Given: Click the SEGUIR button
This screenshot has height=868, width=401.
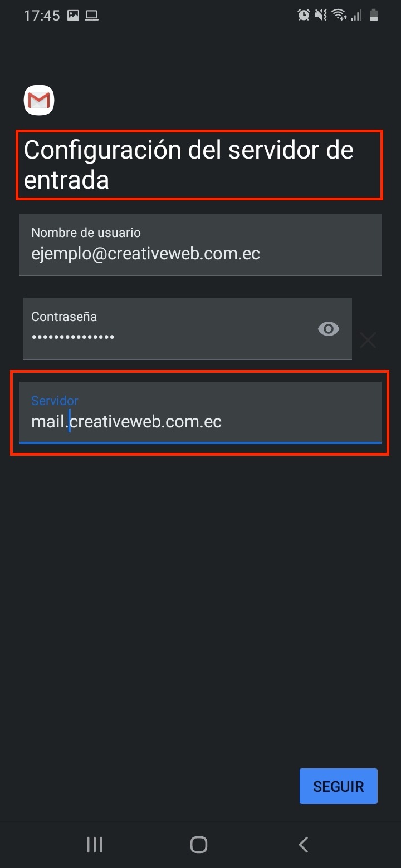Looking at the screenshot, I should tap(339, 786).
